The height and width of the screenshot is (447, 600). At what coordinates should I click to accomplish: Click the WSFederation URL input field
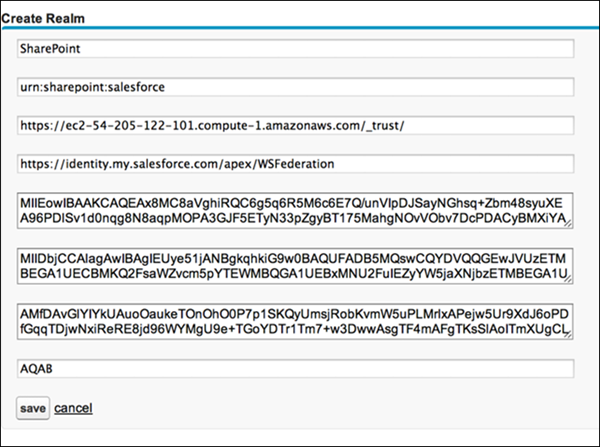coord(295,164)
